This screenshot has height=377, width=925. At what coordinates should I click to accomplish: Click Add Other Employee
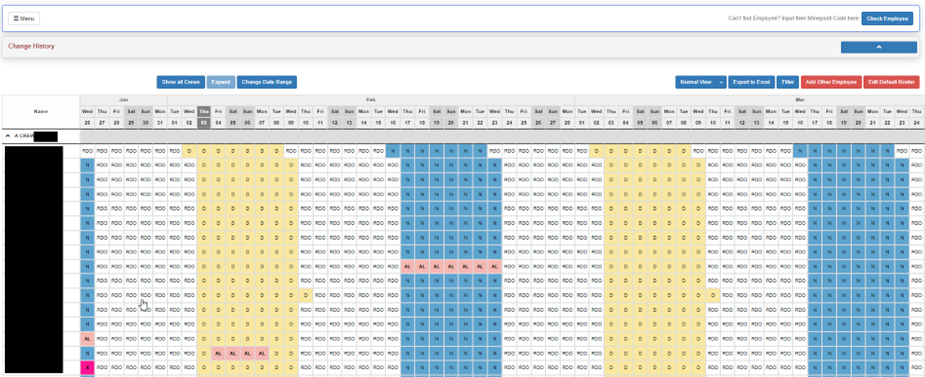831,82
